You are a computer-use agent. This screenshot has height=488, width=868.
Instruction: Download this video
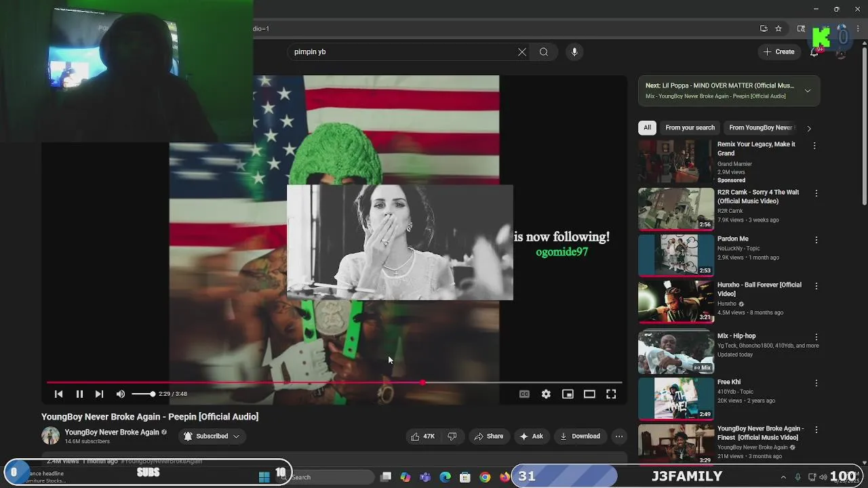580,436
